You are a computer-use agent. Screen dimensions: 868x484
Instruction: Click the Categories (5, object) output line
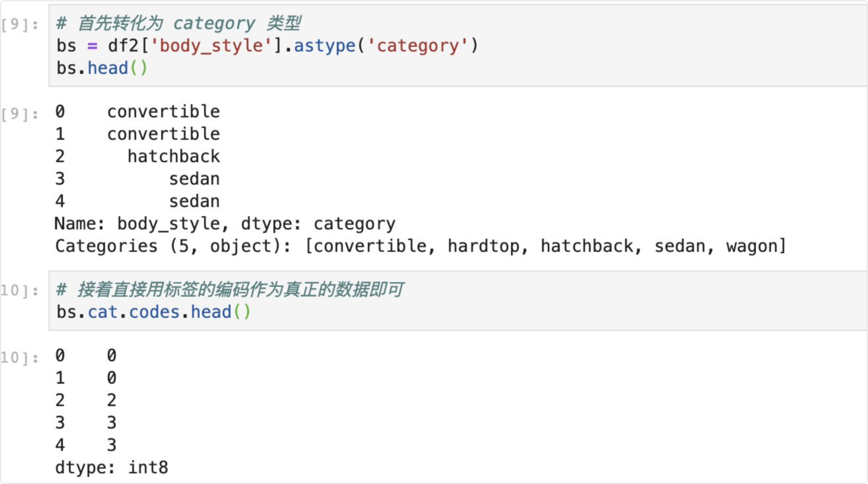click(421, 247)
